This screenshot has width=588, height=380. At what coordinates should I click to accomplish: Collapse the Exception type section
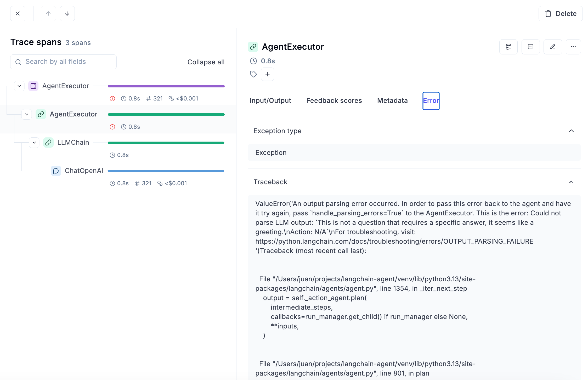coord(571,131)
